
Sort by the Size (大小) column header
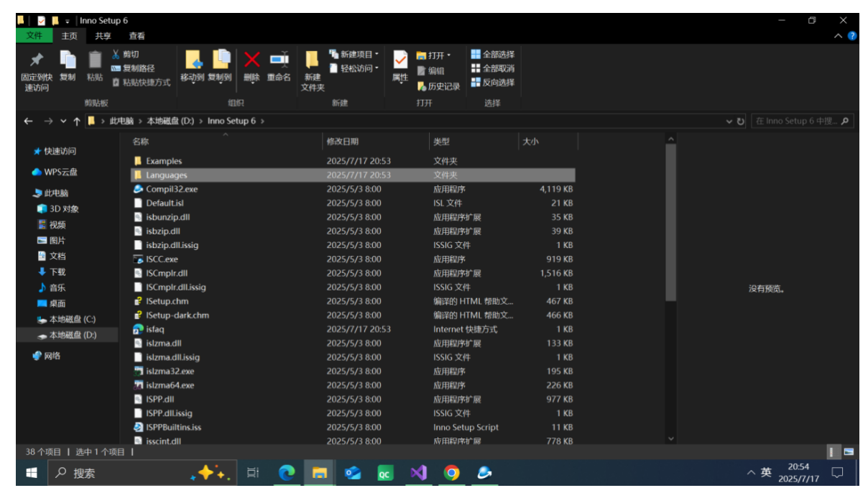pos(548,142)
